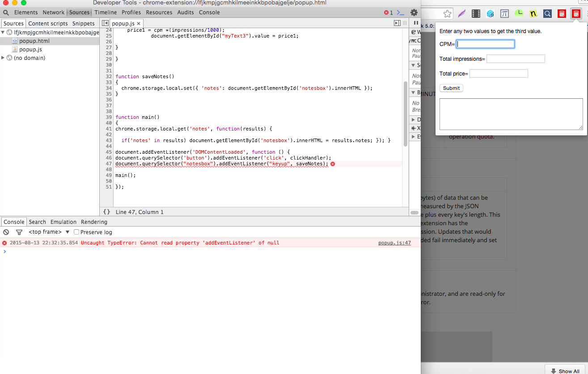Open the Search drawer tab
This screenshot has width=588, height=374.
pos(38,222)
